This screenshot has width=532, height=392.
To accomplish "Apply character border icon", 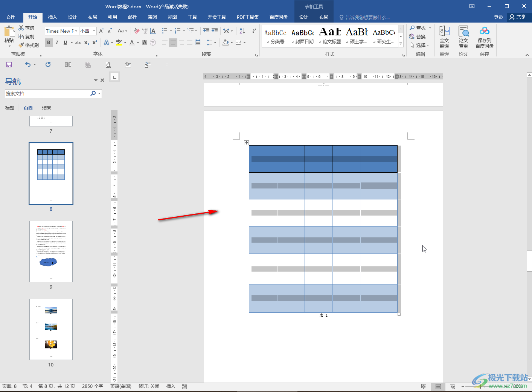I will pos(153,31).
